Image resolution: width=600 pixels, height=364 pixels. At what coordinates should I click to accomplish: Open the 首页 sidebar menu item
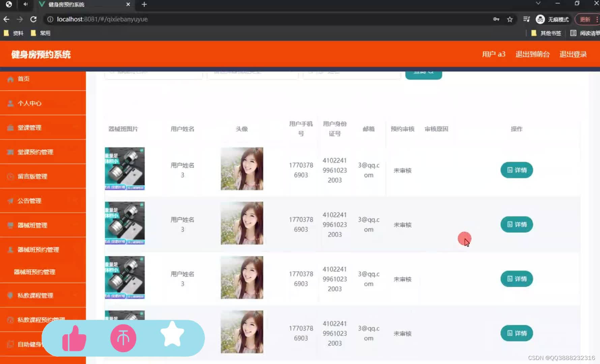(43, 79)
